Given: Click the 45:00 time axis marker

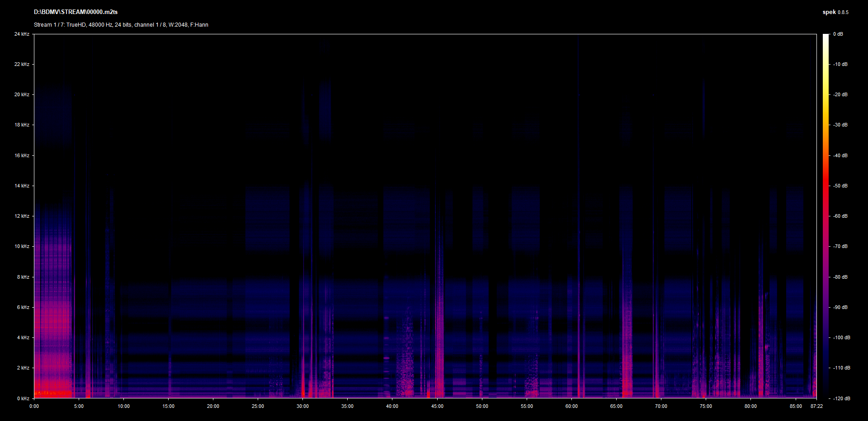Looking at the screenshot, I should pyautogui.click(x=437, y=406).
